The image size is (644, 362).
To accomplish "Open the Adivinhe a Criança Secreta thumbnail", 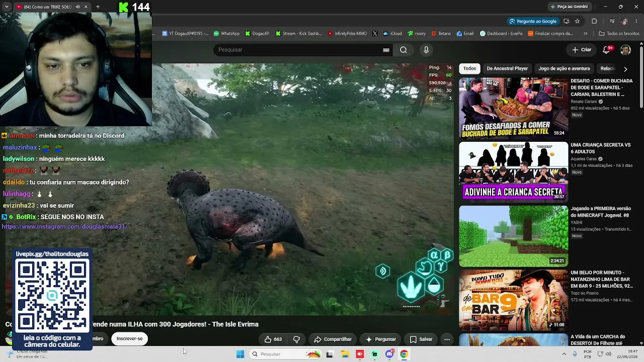I will coord(513,172).
